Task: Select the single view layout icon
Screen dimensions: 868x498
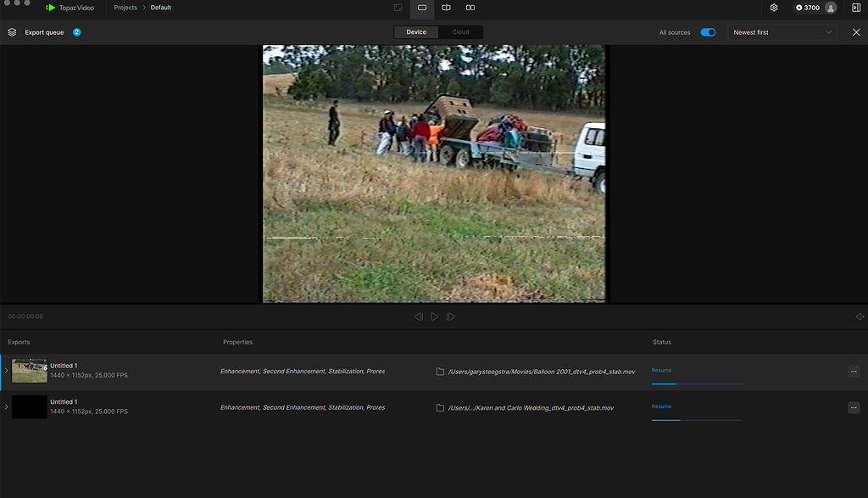Action: [421, 8]
